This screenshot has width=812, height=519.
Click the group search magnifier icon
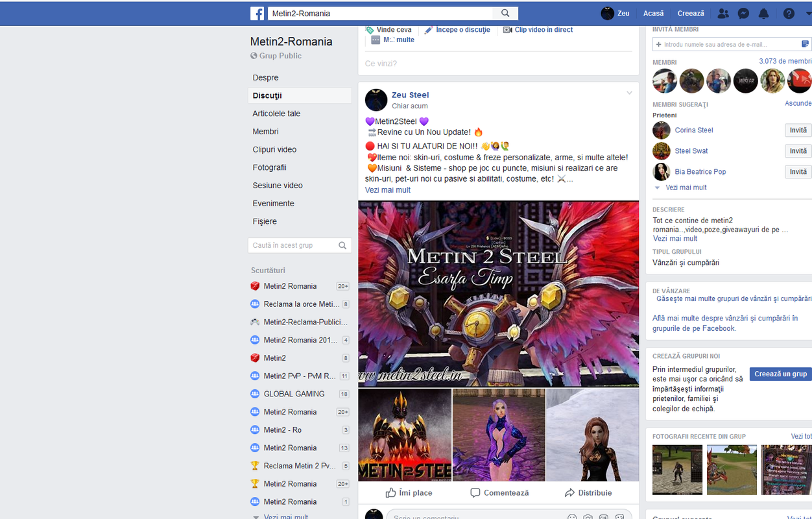pyautogui.click(x=342, y=245)
